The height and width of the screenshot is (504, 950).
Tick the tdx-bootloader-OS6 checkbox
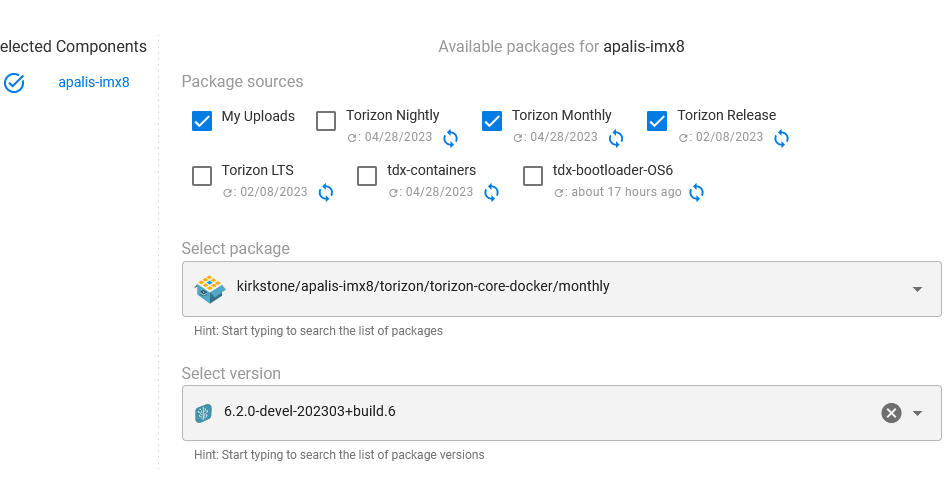coord(533,176)
